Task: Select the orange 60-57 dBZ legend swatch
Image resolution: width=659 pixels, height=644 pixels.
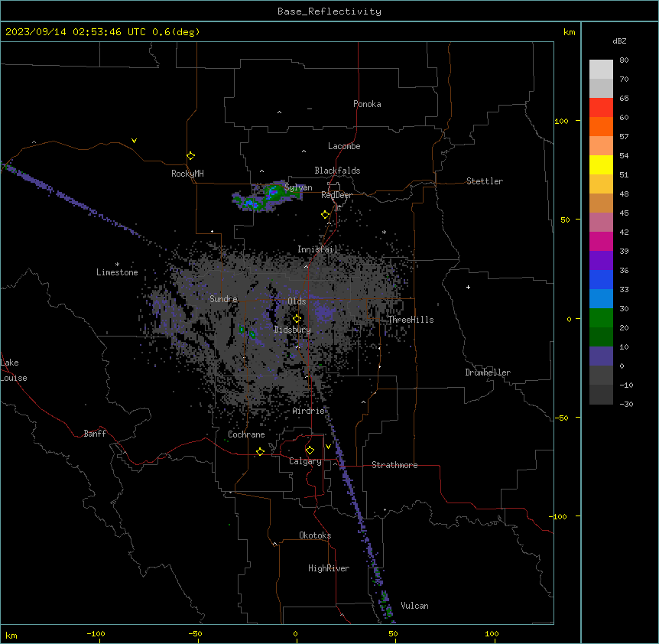Action: pos(601,126)
